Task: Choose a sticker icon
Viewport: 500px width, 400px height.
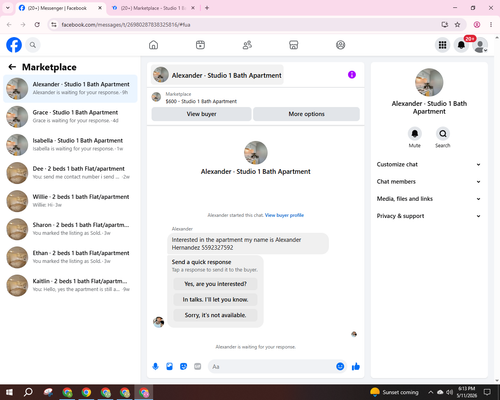Action: click(183, 367)
